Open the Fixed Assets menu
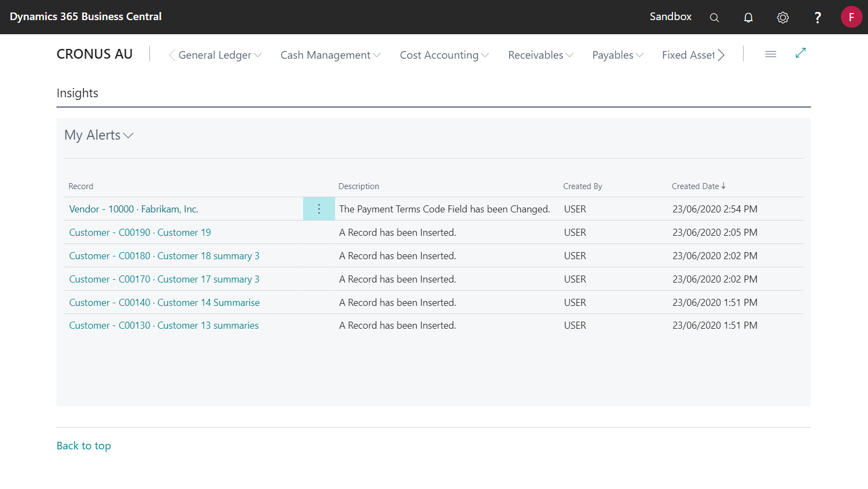The width and height of the screenshot is (868, 489). tap(688, 55)
